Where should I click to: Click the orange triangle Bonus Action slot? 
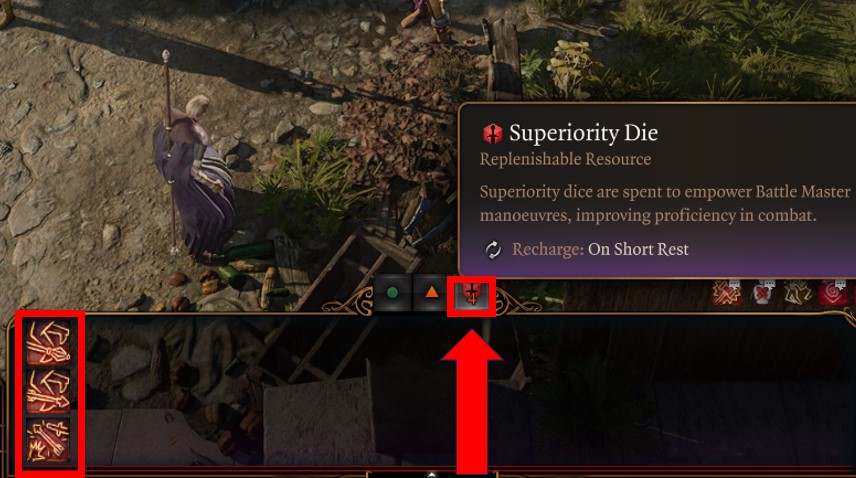click(x=431, y=293)
